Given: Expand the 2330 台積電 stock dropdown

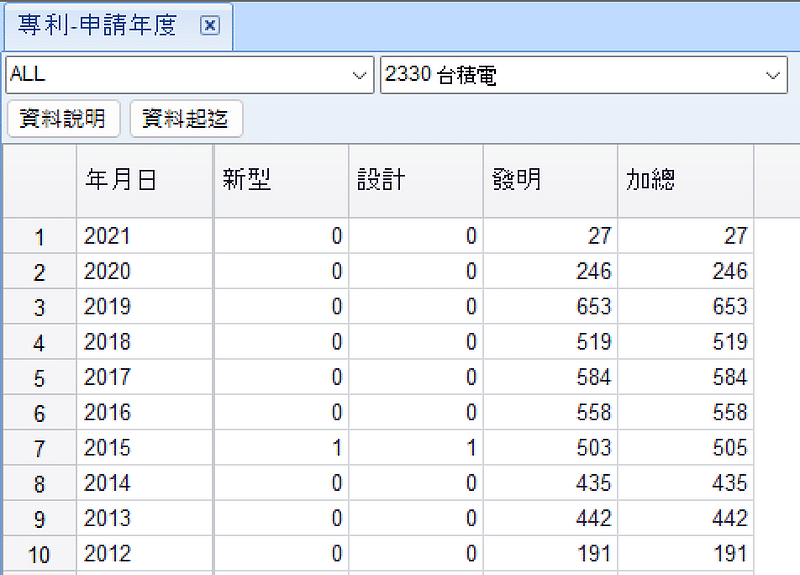Looking at the screenshot, I should 773,75.
